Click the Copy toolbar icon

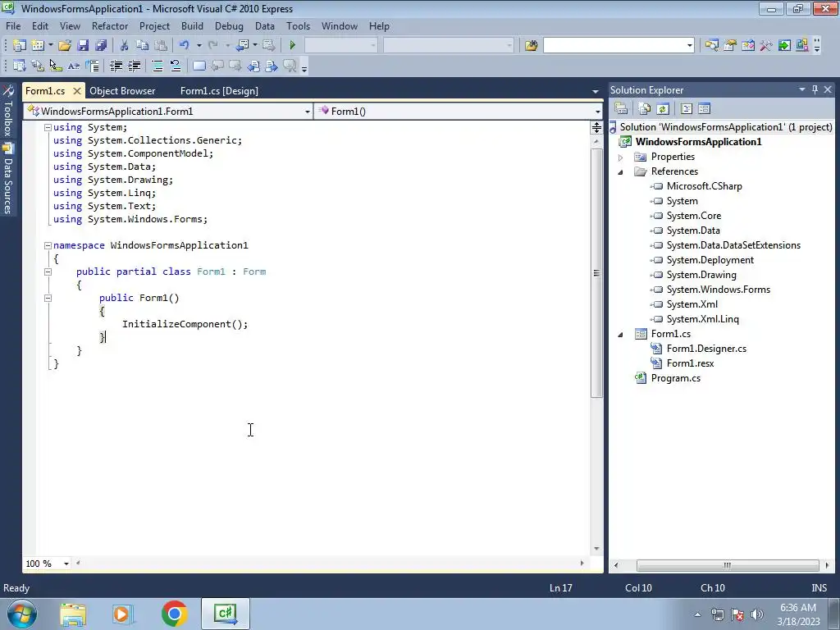point(142,46)
